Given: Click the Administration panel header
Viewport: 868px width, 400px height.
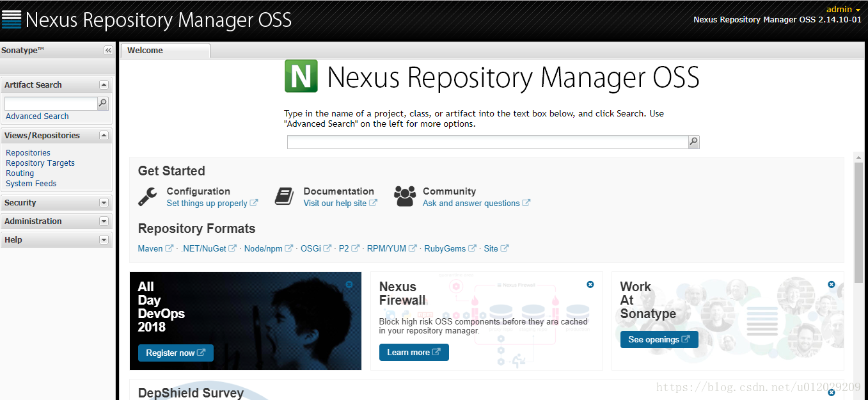Looking at the screenshot, I should pyautogui.click(x=56, y=221).
